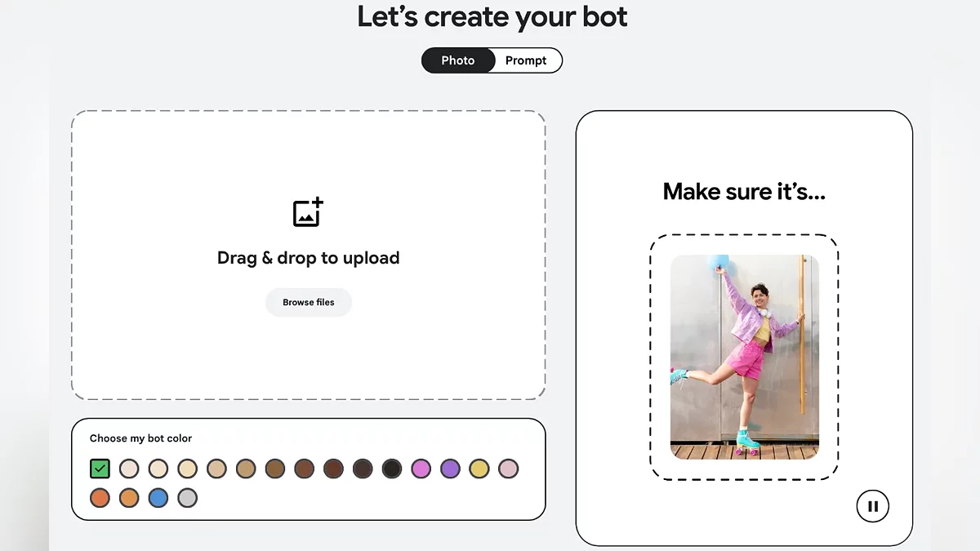Pick the magenta pink bot color
This screenshot has width=980, height=551.
point(421,469)
